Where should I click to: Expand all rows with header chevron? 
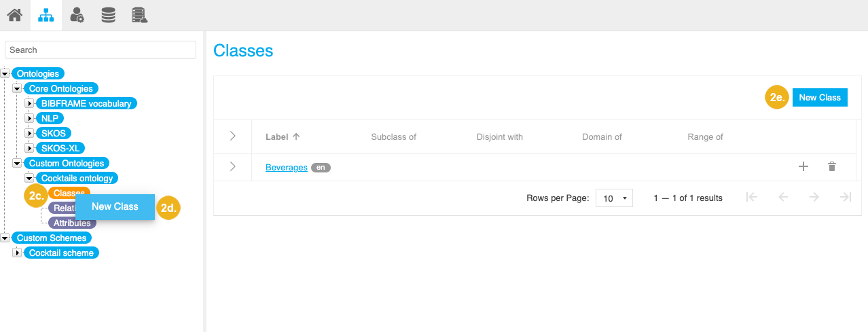[x=232, y=136]
